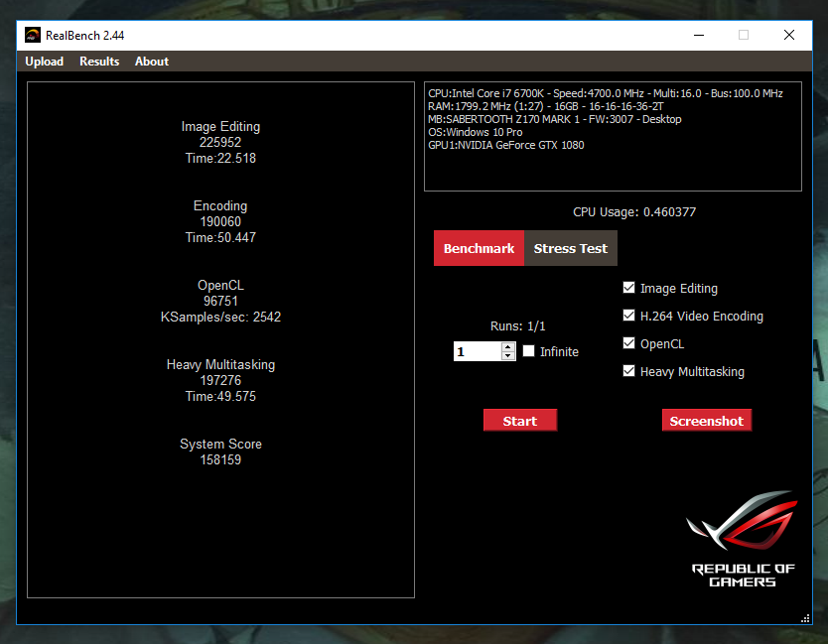
Task: Minimize the RealBench window
Action: point(699,36)
